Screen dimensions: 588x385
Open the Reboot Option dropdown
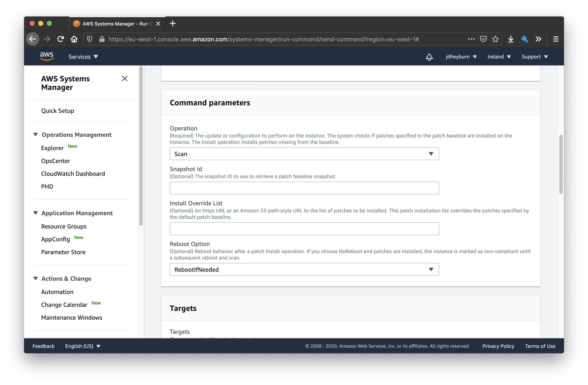pyautogui.click(x=304, y=269)
